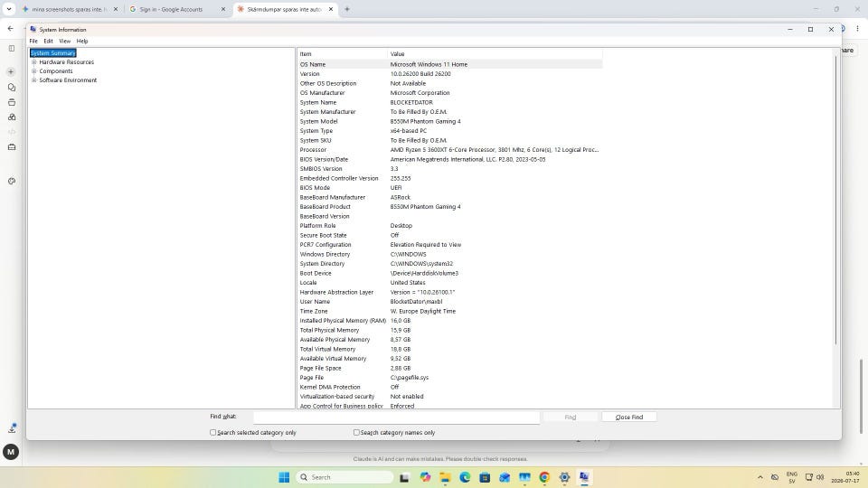Close the 'Sign in - Google Accounts' tab

click(223, 9)
